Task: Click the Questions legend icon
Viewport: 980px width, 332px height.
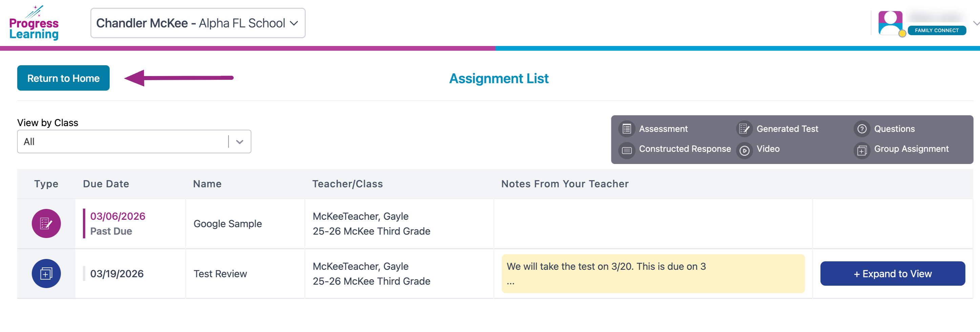Action: point(862,129)
